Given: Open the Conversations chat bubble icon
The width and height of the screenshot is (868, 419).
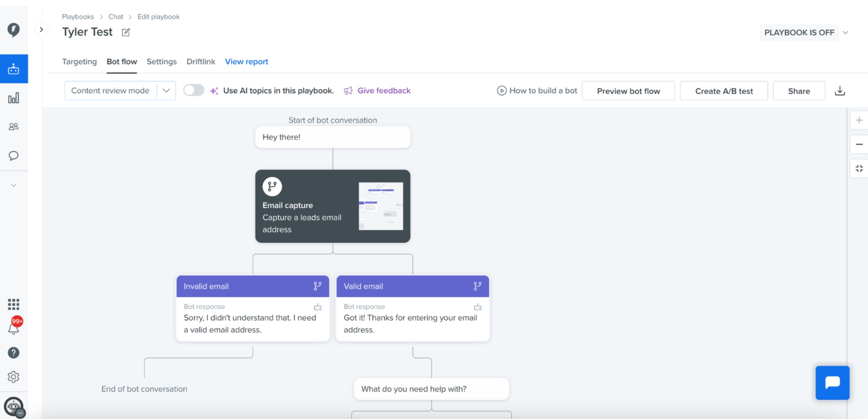Looking at the screenshot, I should 14,155.
